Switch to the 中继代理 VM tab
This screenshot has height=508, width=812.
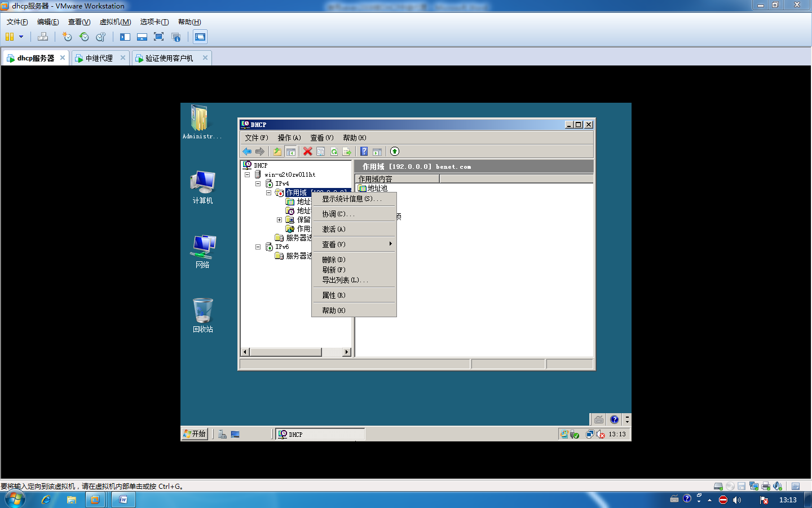coord(99,58)
